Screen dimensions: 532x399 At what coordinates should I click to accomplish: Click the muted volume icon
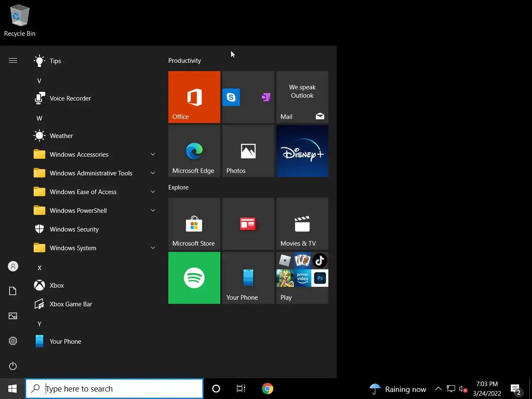463,389
